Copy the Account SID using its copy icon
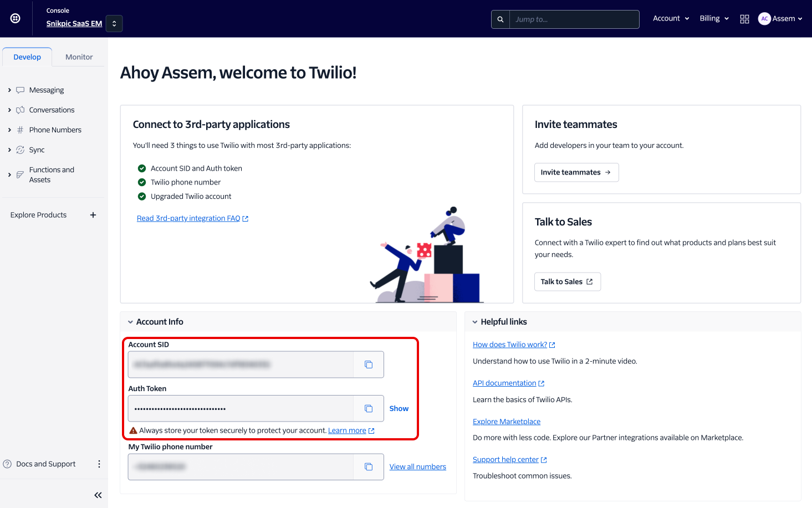The image size is (812, 508). (368, 364)
